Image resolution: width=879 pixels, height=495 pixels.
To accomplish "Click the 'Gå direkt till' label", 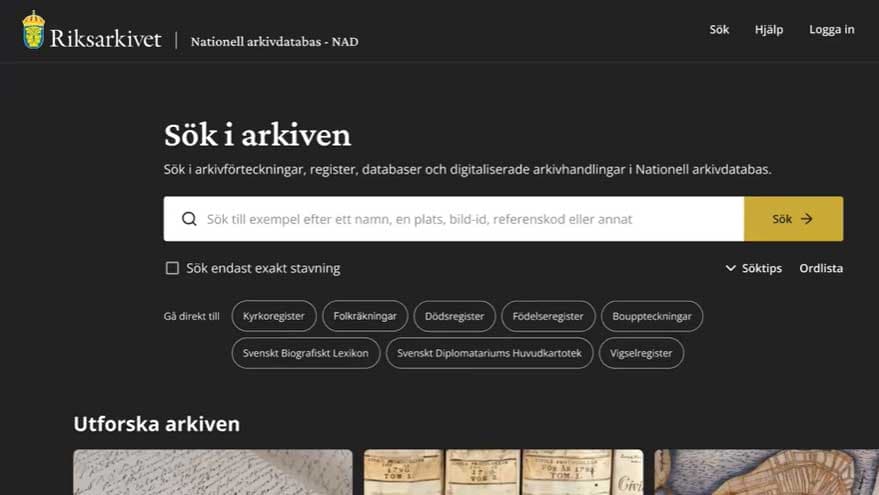I will point(192,316).
